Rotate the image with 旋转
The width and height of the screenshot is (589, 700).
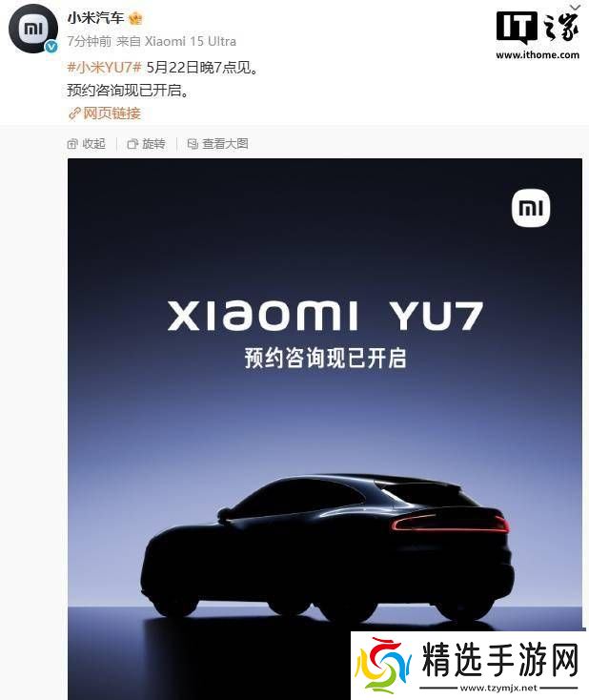[147, 144]
